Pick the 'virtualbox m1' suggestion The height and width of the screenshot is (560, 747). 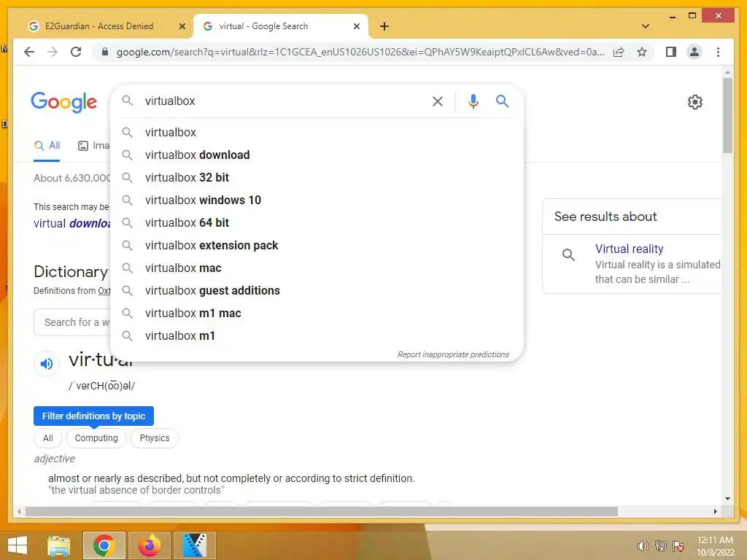[x=317, y=335]
